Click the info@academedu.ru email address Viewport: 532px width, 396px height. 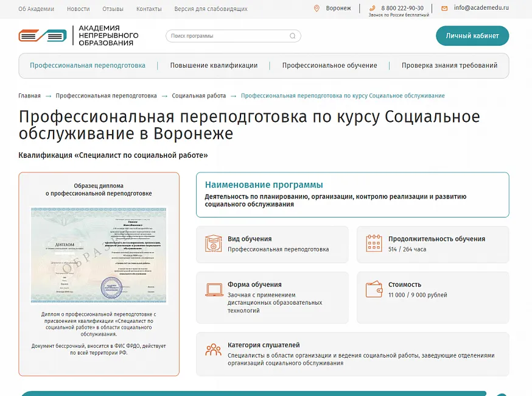(x=481, y=7)
